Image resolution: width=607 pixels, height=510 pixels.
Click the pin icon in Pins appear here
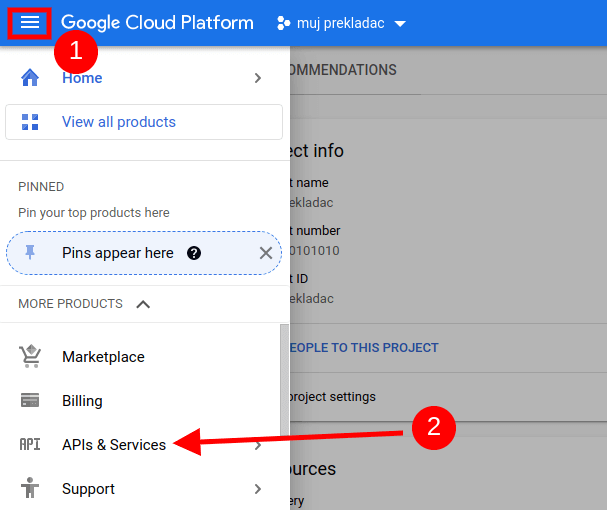pyautogui.click(x=30, y=252)
